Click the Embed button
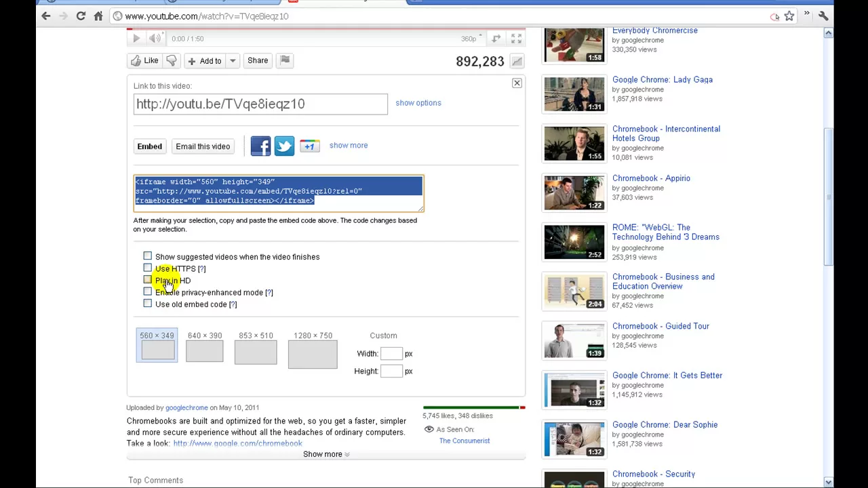868x488 pixels. (150, 146)
